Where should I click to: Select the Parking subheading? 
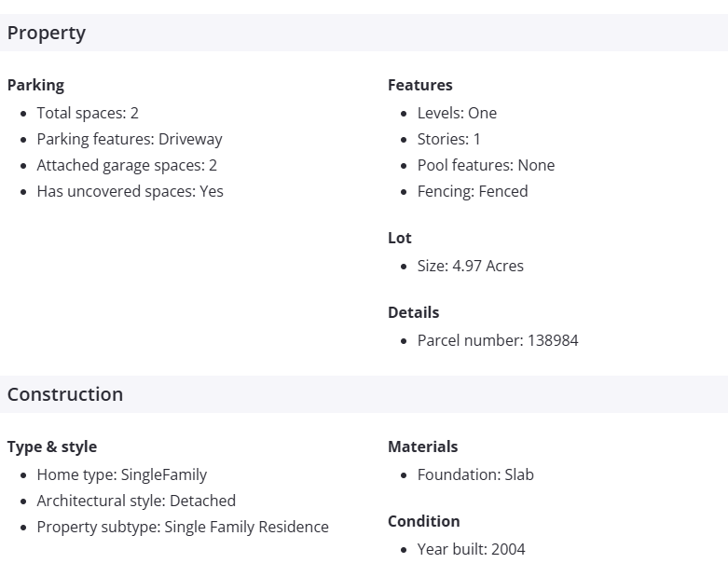coord(35,85)
